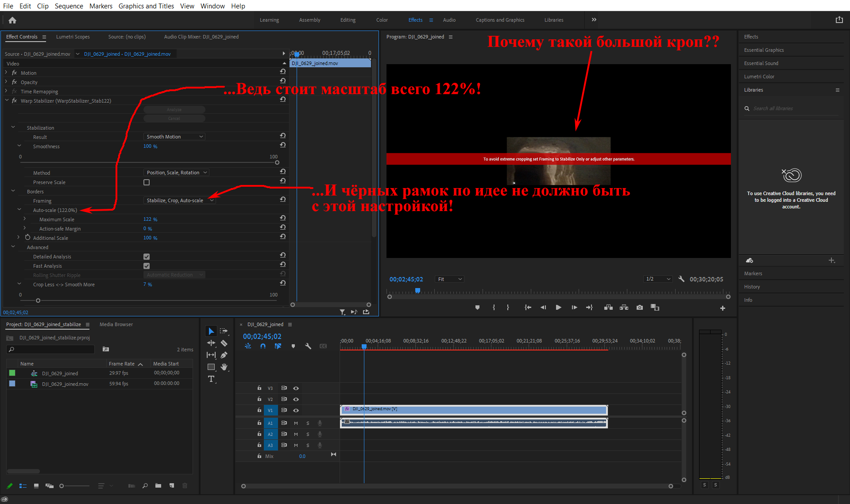This screenshot has height=504, width=850.
Task: Open playback resolution 1/2 dropdown
Action: [x=658, y=279]
